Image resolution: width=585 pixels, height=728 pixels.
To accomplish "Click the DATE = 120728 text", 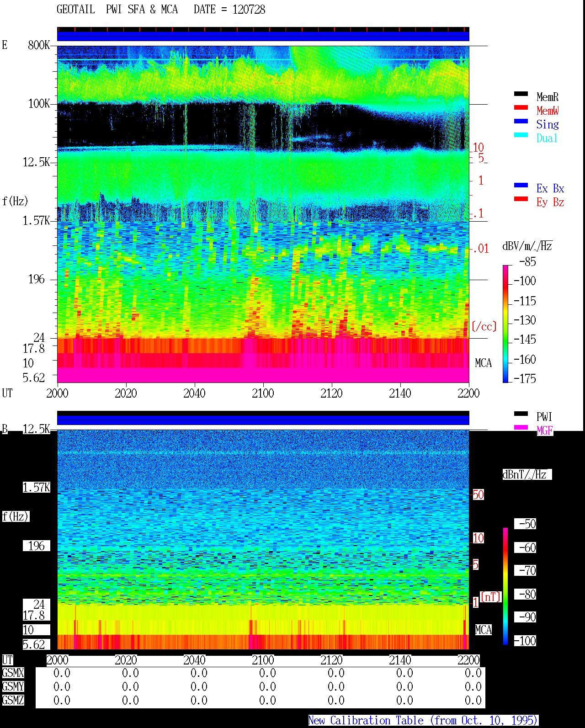I will pos(229,9).
